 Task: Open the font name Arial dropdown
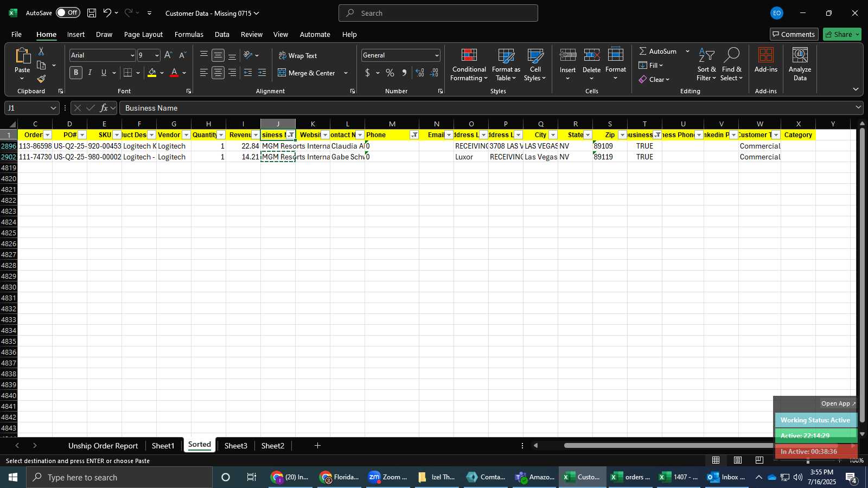[x=132, y=55]
